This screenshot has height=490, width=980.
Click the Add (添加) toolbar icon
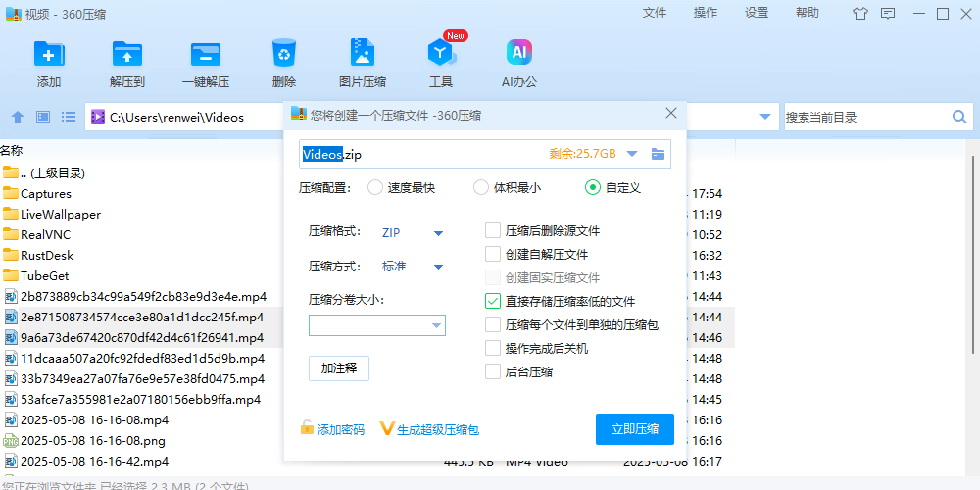[x=48, y=54]
